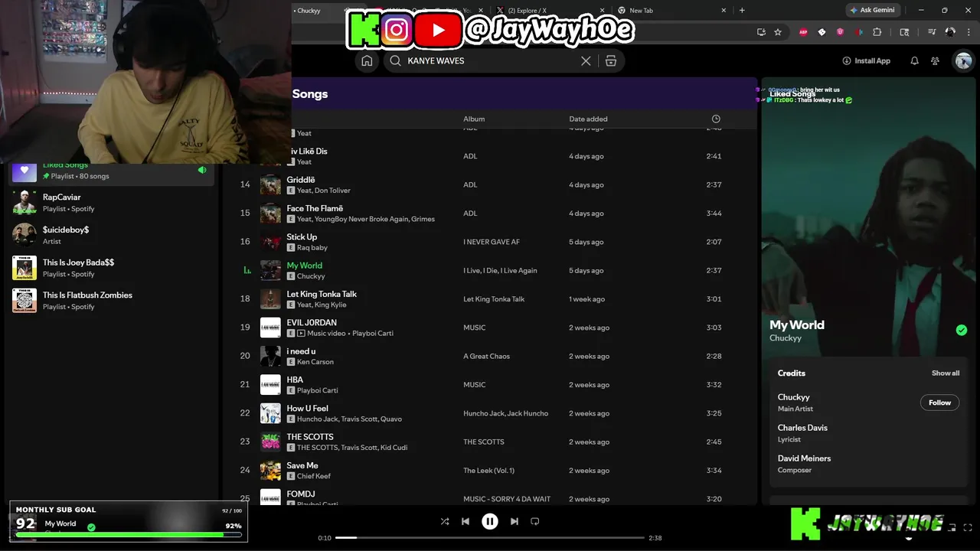Sort songs by Date added column

point(588,119)
